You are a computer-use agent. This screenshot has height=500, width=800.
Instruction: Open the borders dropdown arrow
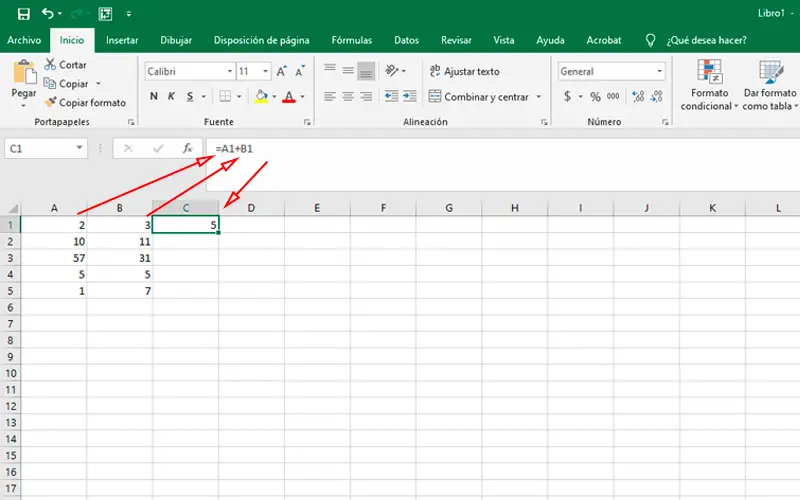[239, 96]
